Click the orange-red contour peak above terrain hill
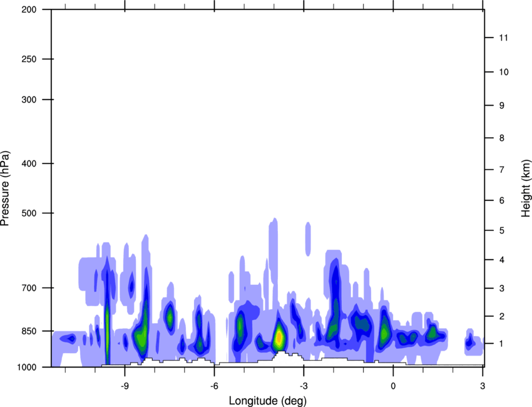 pos(279,337)
